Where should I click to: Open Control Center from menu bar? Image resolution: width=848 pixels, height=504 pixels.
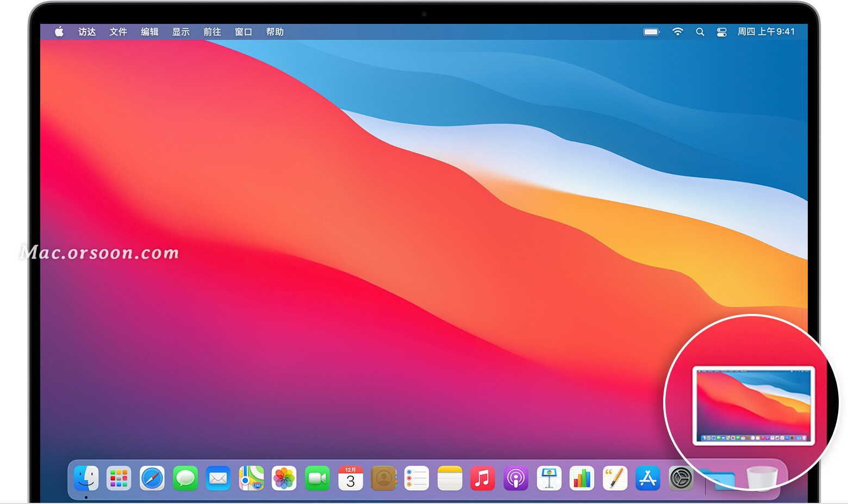pos(721,32)
